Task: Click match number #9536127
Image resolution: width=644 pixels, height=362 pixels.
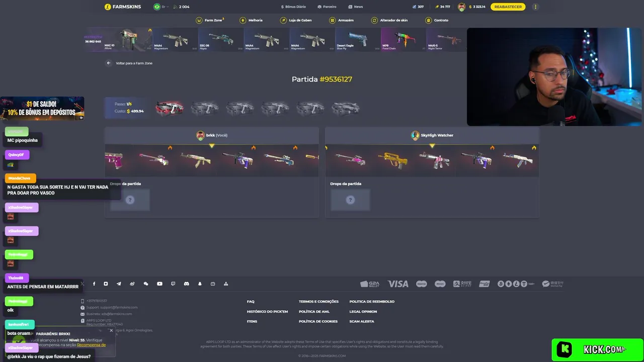Action: click(336, 79)
